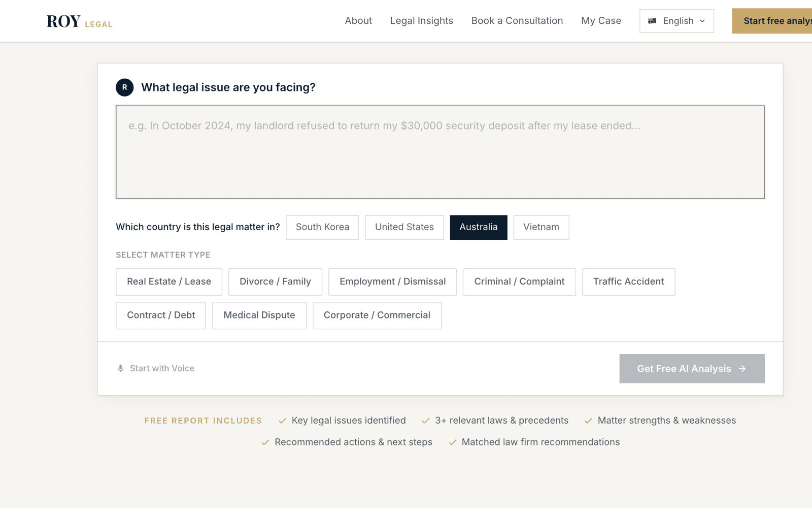Click 'What legal issue are you facing?' heading

(x=228, y=87)
